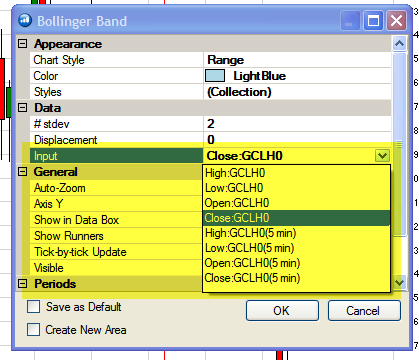419x360 pixels.
Task: Close the Bollinger Band dialog
Action: pyautogui.click(x=396, y=21)
